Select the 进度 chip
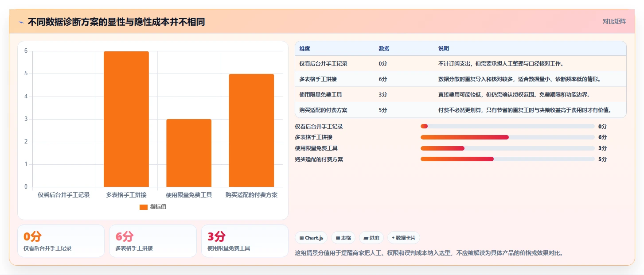Screen dimensions: 644x275 click(x=371, y=238)
